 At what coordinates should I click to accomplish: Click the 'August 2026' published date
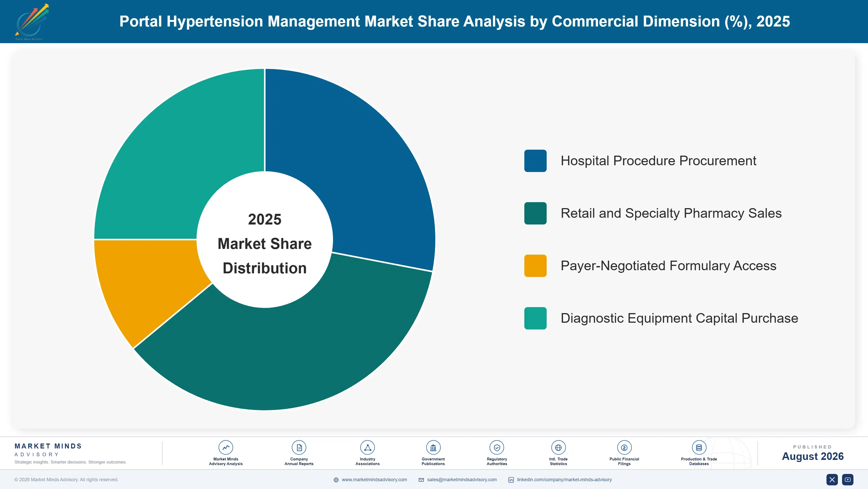click(813, 456)
